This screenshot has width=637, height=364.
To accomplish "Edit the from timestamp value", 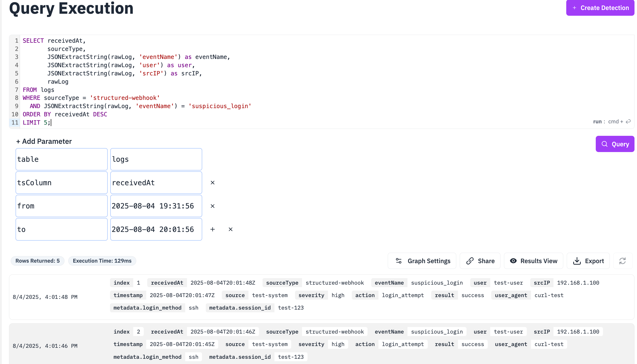I will tap(156, 206).
